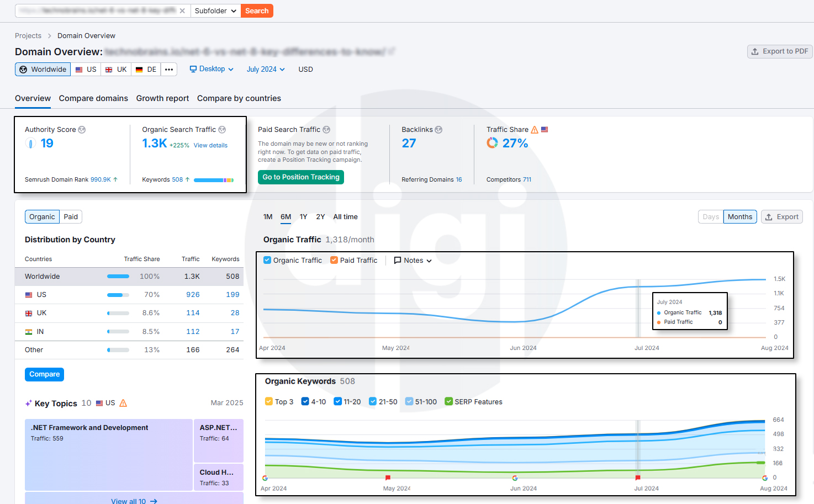Switch distribution to Paid
This screenshot has height=504, width=814.
tap(71, 217)
